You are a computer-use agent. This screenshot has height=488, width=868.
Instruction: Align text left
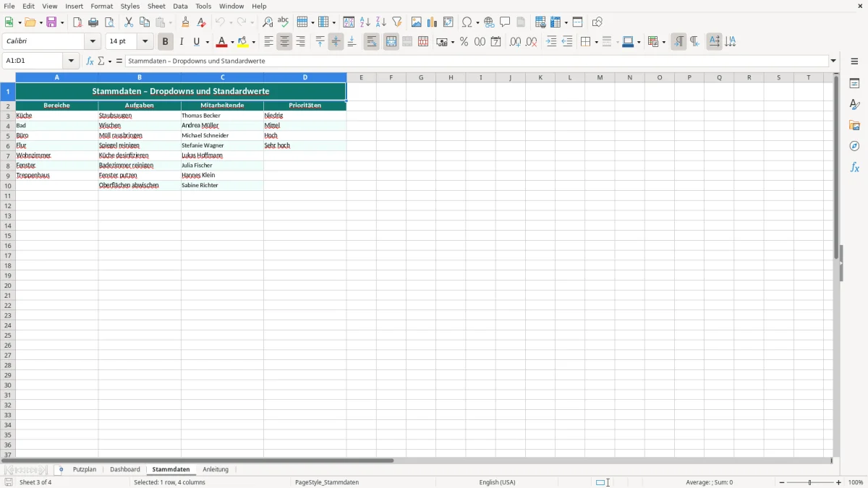268,42
